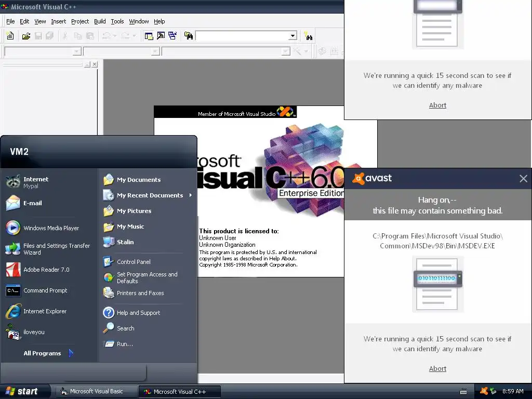
Task: Click the Search help binoculars icon
Action: (x=308, y=36)
